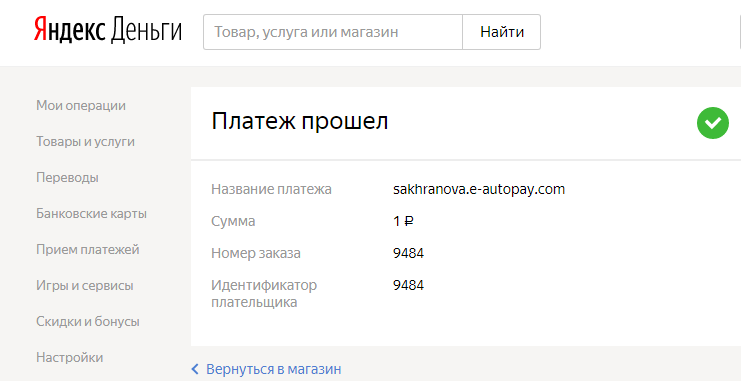Navigate to Прием платежей
The image size is (741, 381).
(x=88, y=250)
